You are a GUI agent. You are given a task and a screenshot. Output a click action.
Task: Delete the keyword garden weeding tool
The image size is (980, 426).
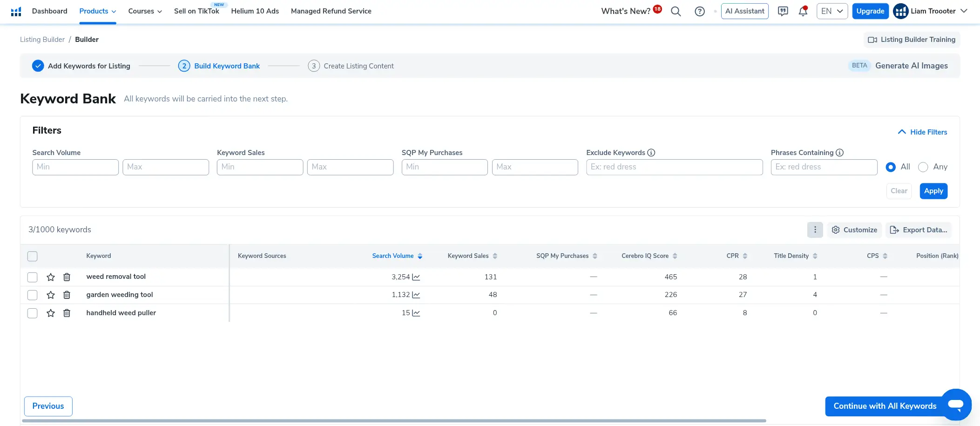click(67, 295)
